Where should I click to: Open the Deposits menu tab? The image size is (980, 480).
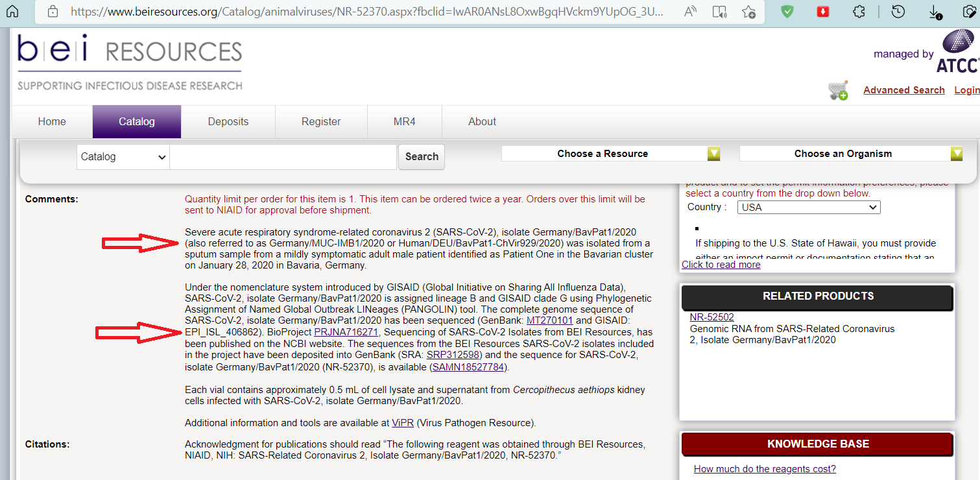point(228,121)
